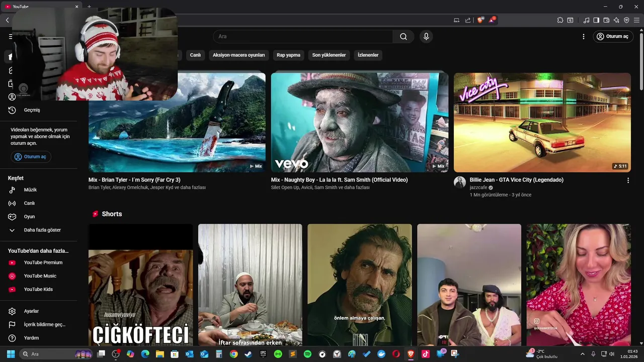Open Steam from the taskbar

coord(248,354)
